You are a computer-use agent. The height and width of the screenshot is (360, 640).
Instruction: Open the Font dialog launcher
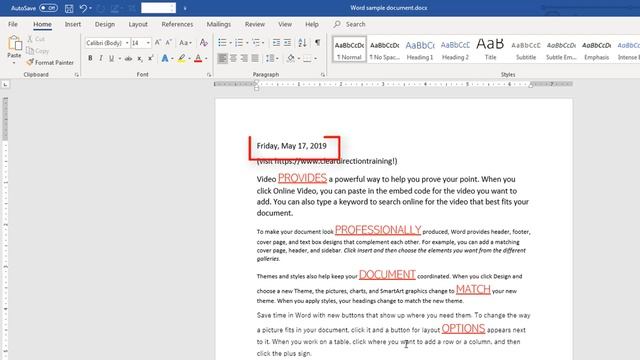[x=209, y=75]
